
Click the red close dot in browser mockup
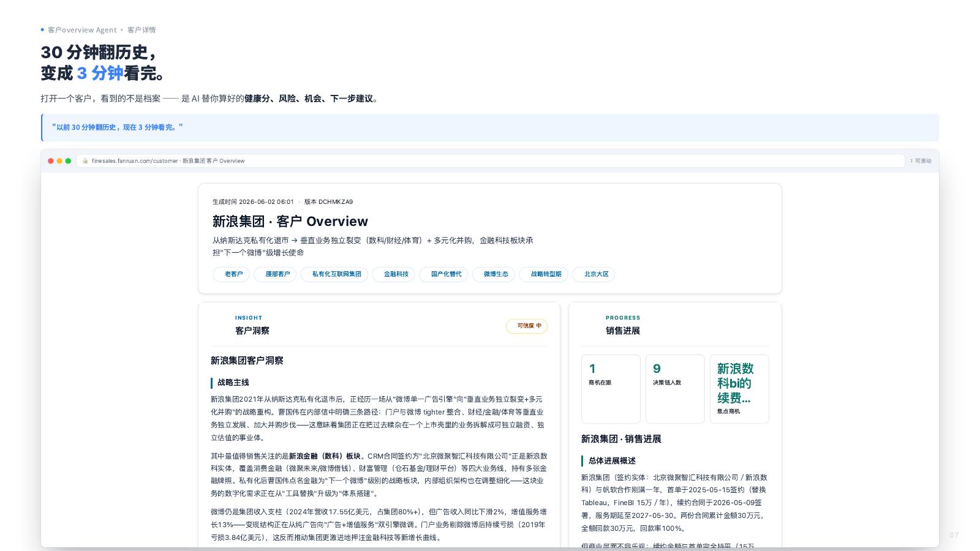(51, 161)
